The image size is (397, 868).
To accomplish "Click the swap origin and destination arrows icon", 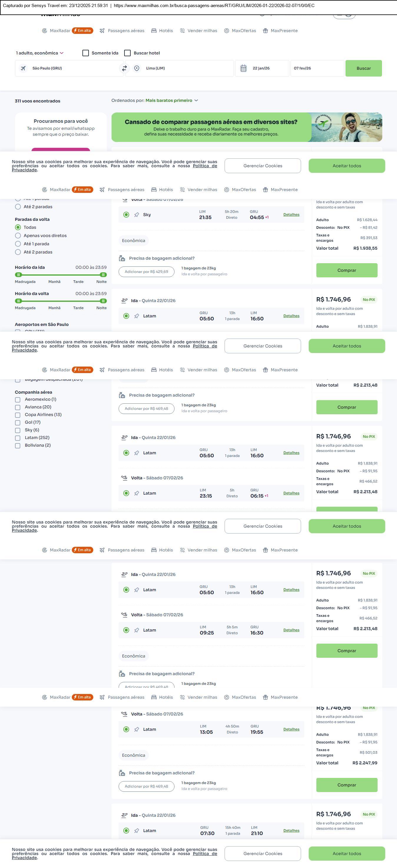I will (124, 68).
